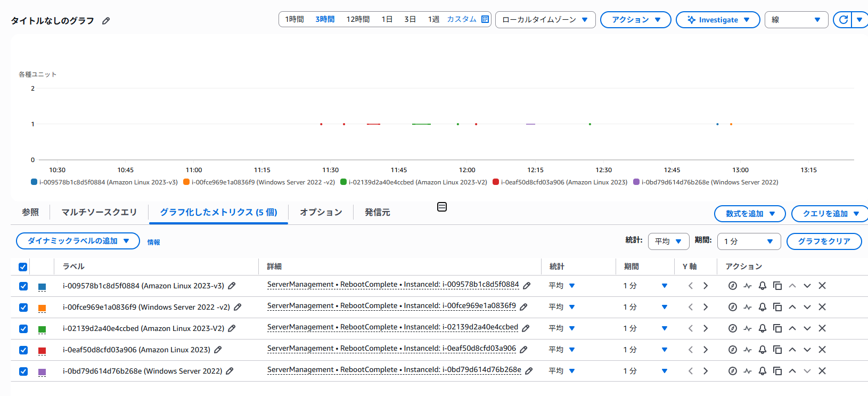Apply anomaly detection icon in i-009578b1c8d5f0884 row

748,286
